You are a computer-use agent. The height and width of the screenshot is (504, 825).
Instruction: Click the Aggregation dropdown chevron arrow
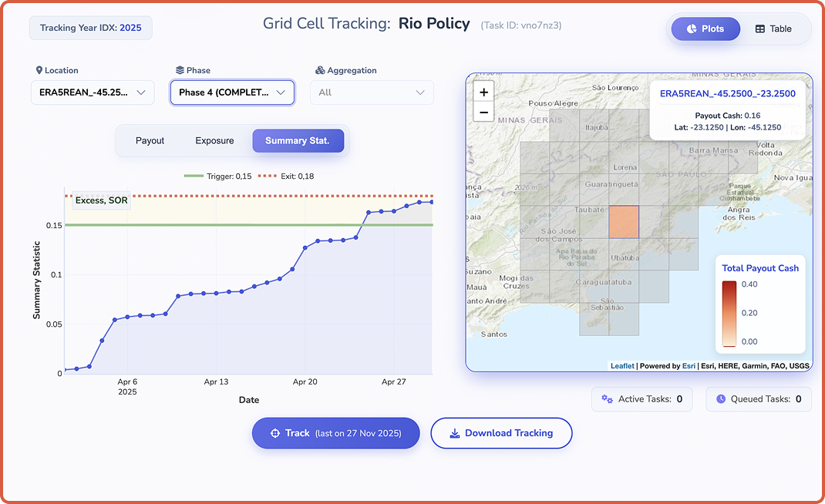[x=420, y=92]
